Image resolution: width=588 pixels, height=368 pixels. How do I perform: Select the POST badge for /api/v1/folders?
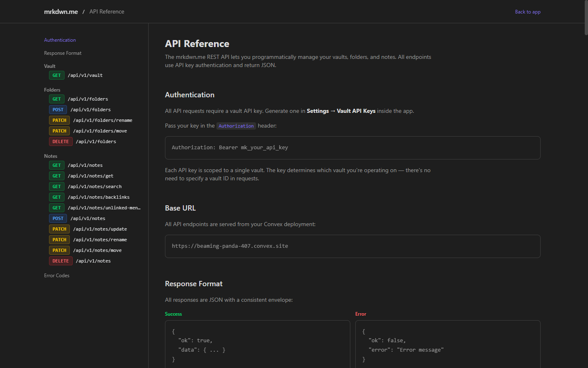[x=58, y=110]
